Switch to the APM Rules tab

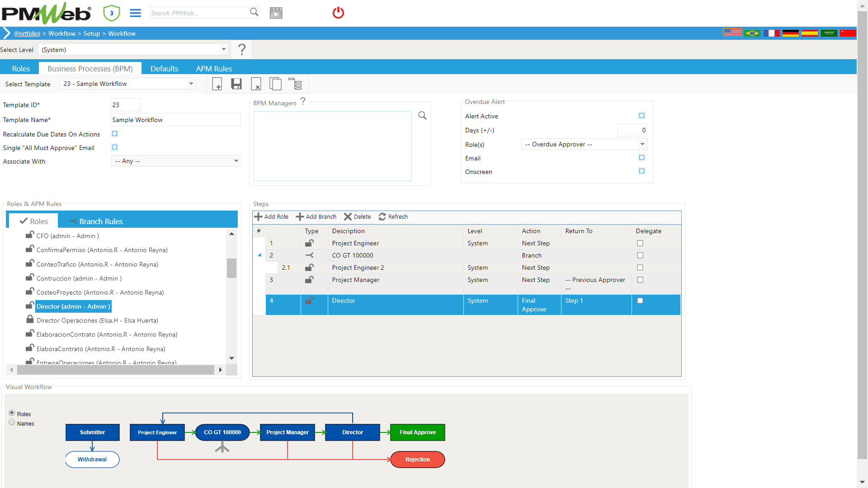pos(214,69)
